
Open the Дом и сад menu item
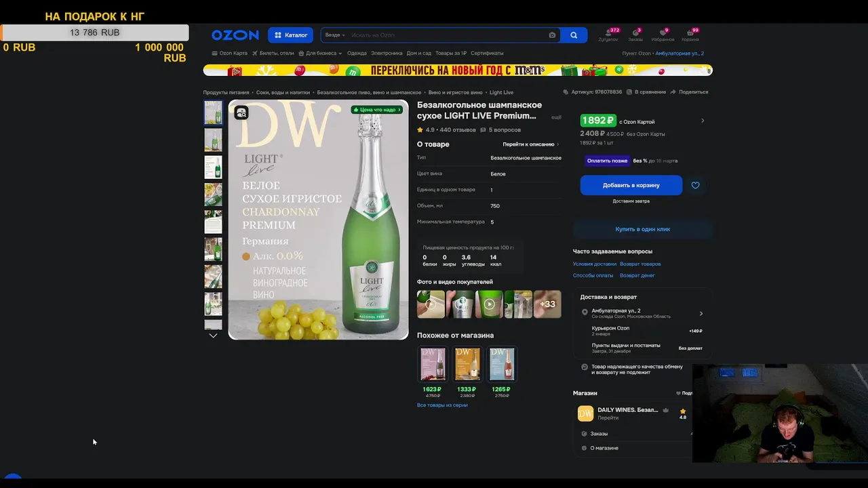click(x=419, y=53)
